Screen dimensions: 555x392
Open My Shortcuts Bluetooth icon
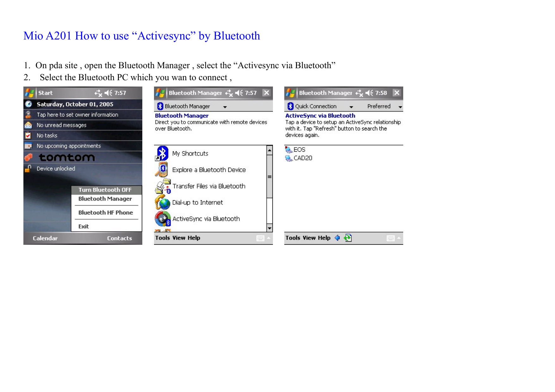(x=162, y=154)
